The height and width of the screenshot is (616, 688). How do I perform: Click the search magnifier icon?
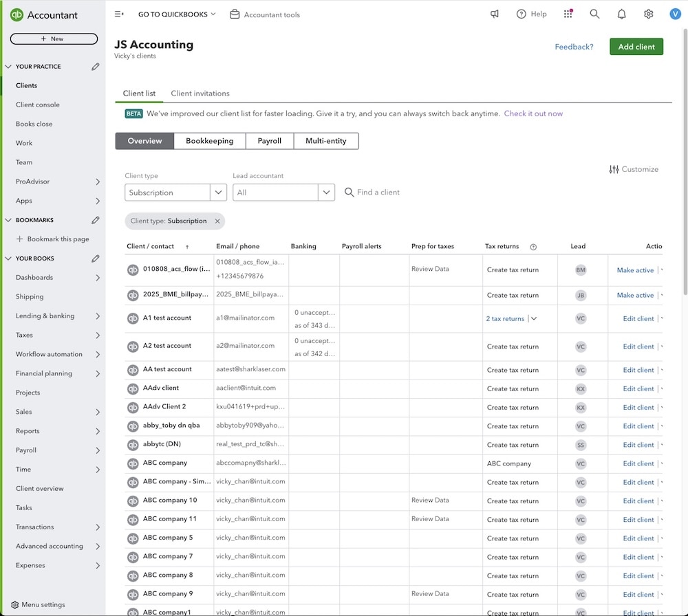pos(594,13)
